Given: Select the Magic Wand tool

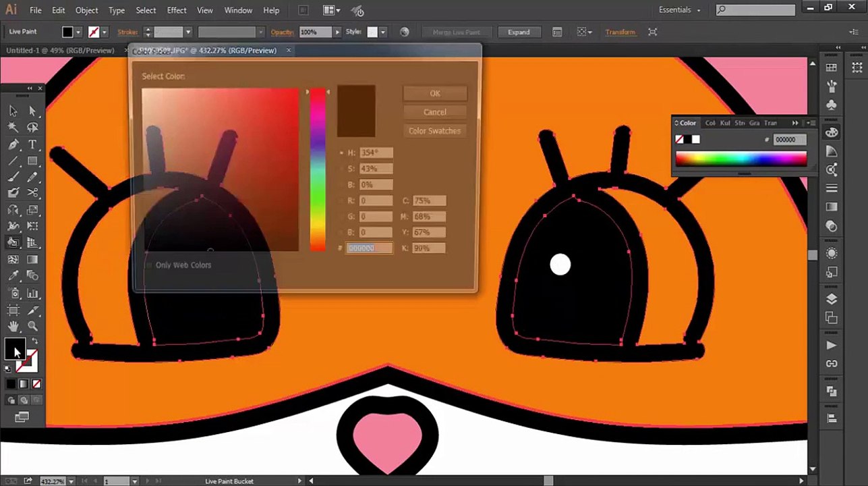Looking at the screenshot, I should pyautogui.click(x=13, y=128).
